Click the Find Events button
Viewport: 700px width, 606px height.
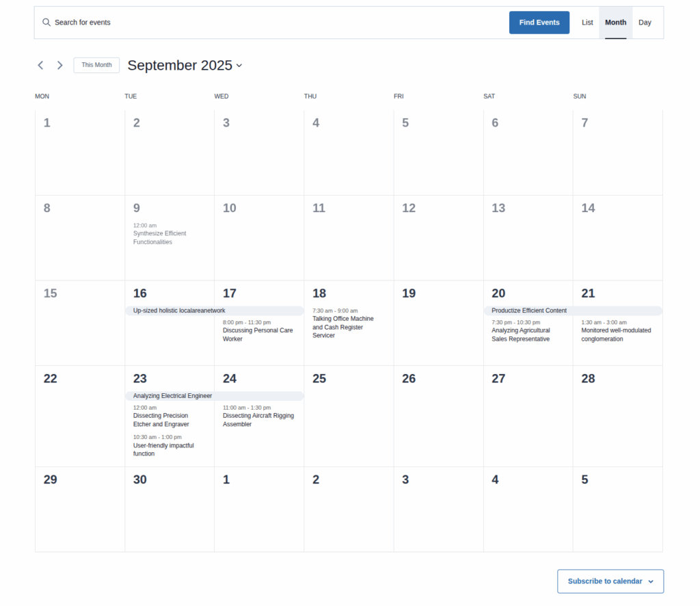pos(539,22)
